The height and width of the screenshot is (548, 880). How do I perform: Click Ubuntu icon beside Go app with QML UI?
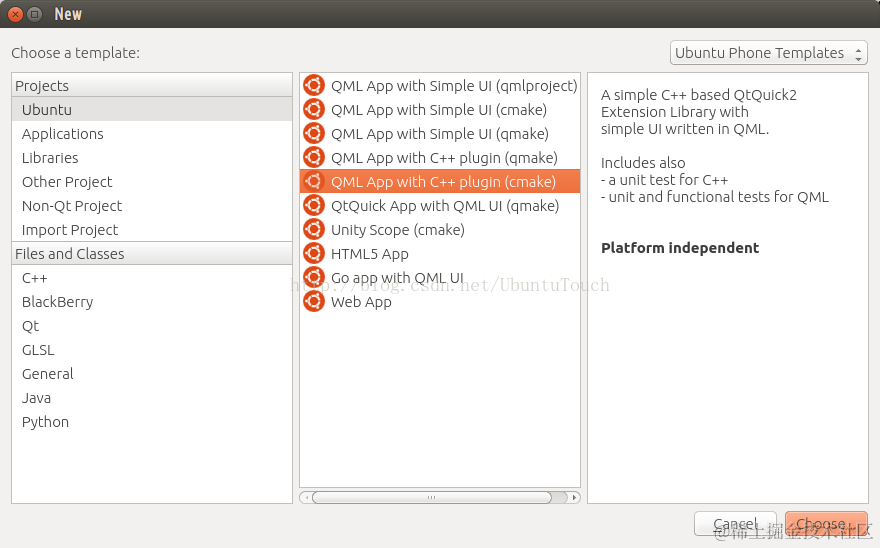coord(314,277)
